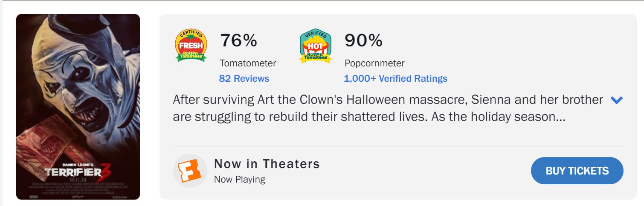The width and height of the screenshot is (644, 206).
Task: Expand the synopsis with the blue chevron
Action: [617, 100]
